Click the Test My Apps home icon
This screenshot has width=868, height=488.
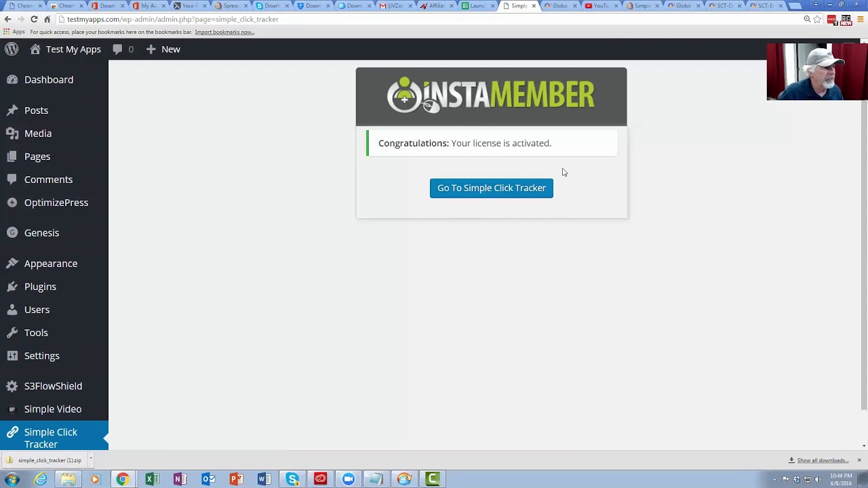pos(35,49)
